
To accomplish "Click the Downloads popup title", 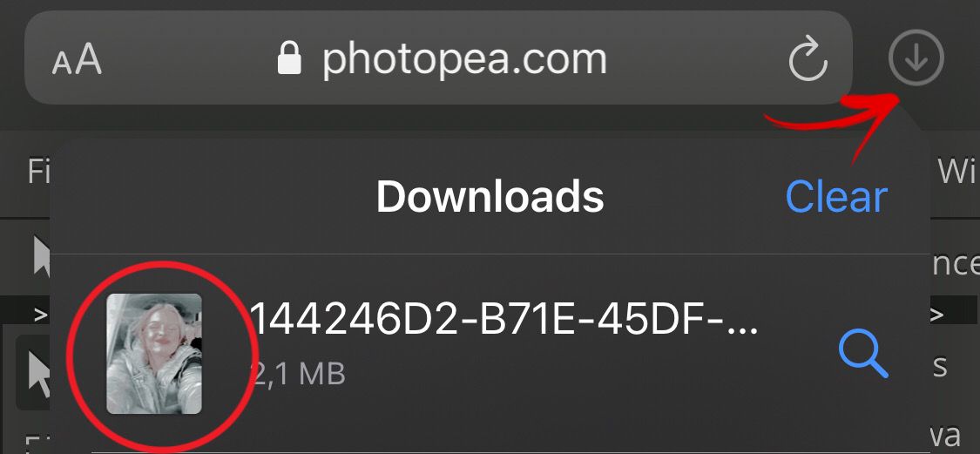I will (490, 197).
